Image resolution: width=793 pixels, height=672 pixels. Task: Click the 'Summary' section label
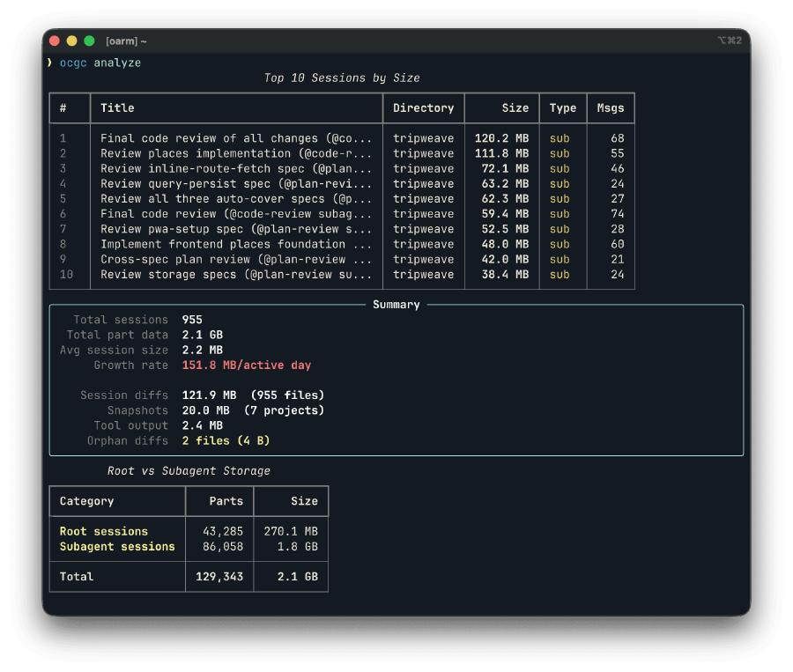396,305
